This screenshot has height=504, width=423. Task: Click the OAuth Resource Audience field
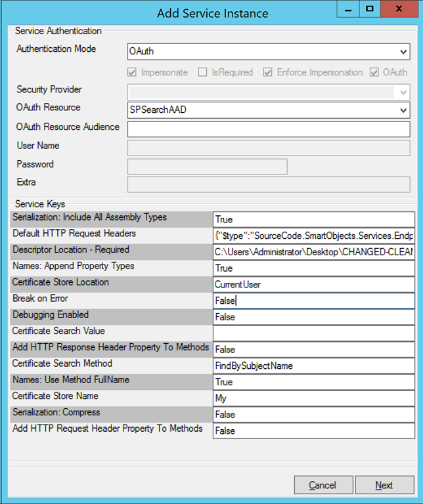269,129
